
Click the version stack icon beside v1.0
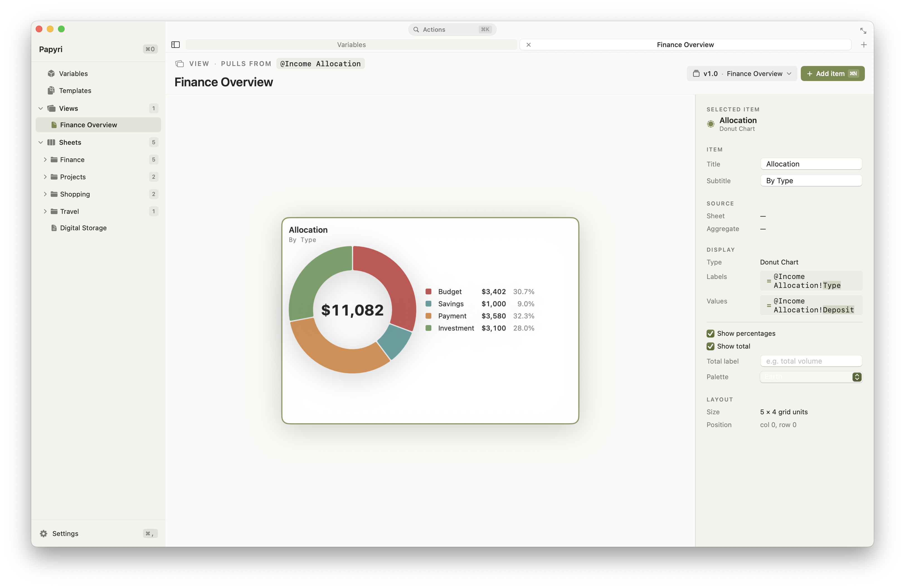pyautogui.click(x=696, y=73)
